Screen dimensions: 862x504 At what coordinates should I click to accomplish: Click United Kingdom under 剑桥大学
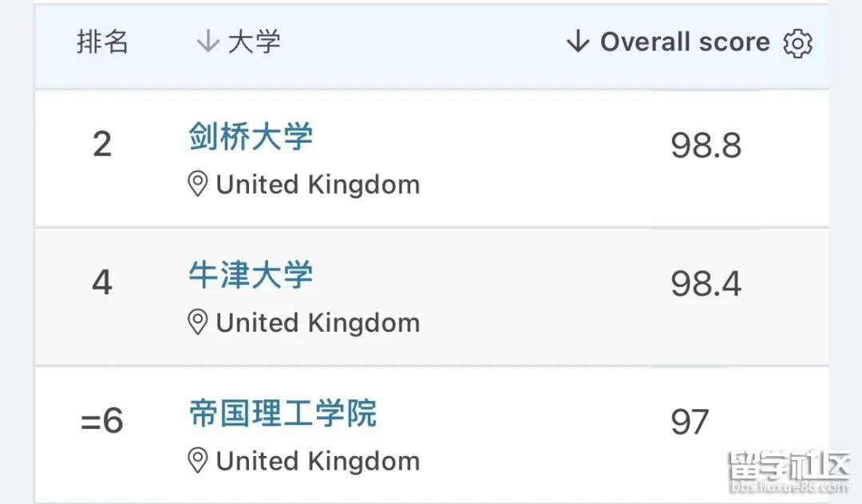[x=318, y=185]
